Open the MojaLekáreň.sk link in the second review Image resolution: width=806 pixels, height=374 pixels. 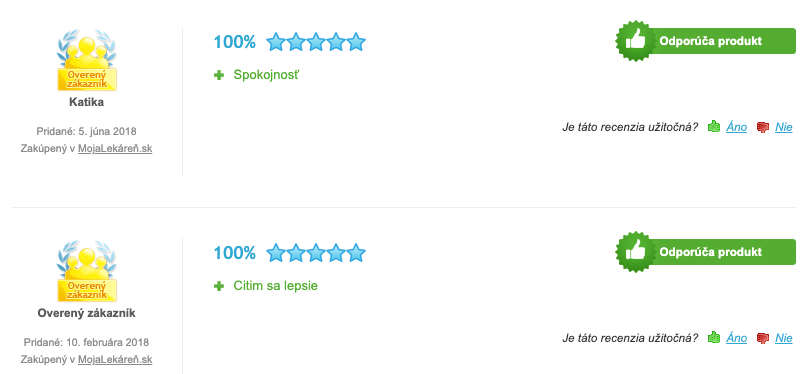click(115, 360)
